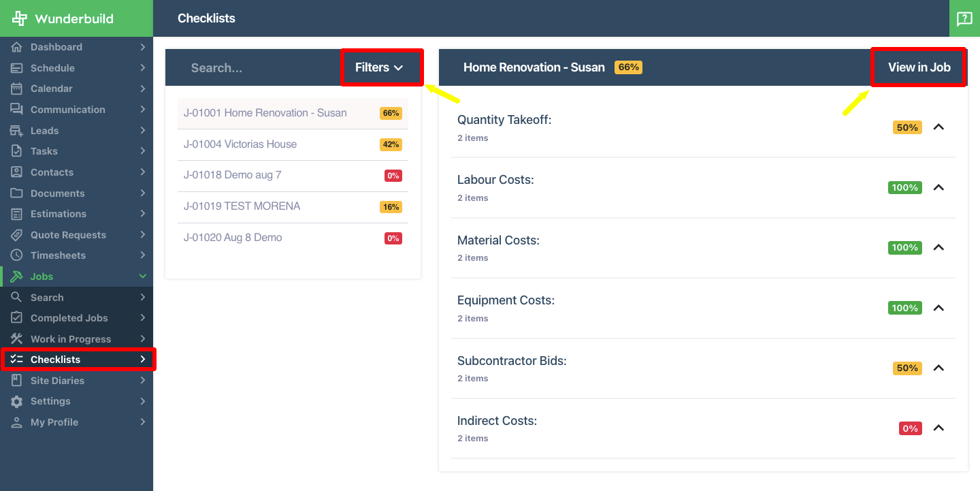The image size is (980, 491).
Task: Click the Contacts person icon
Action: (17, 172)
